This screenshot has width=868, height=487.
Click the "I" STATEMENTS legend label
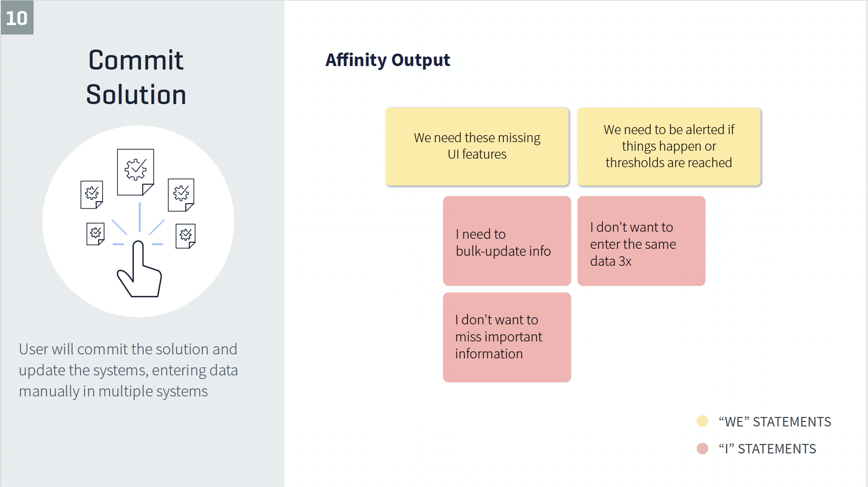[767, 449]
